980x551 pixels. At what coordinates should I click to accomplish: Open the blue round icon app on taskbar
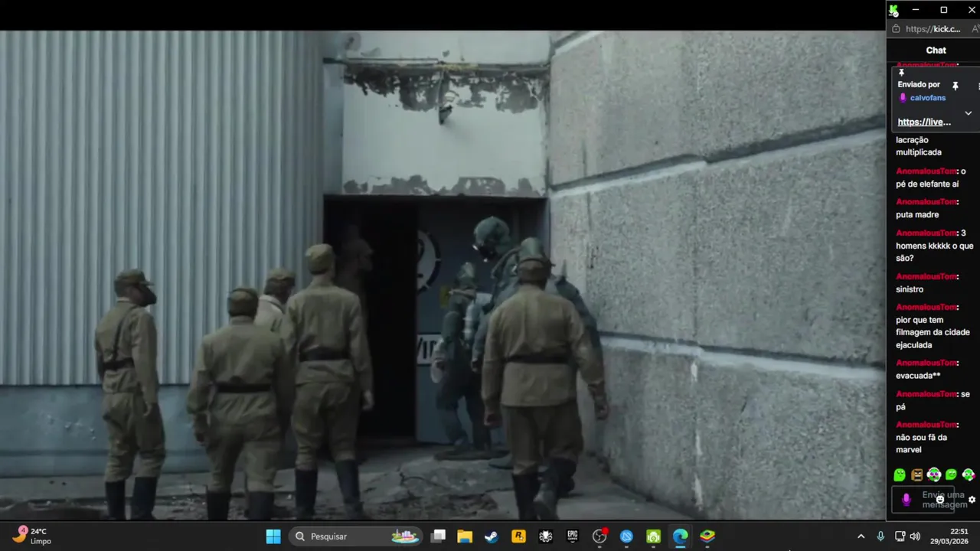626,536
